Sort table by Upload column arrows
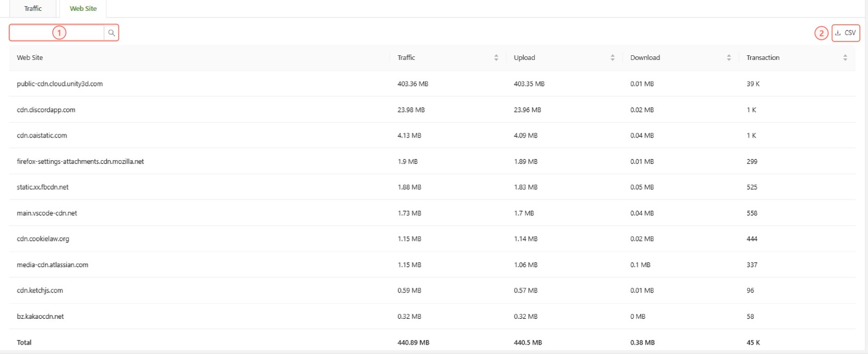The width and height of the screenshot is (868, 354). pos(612,58)
